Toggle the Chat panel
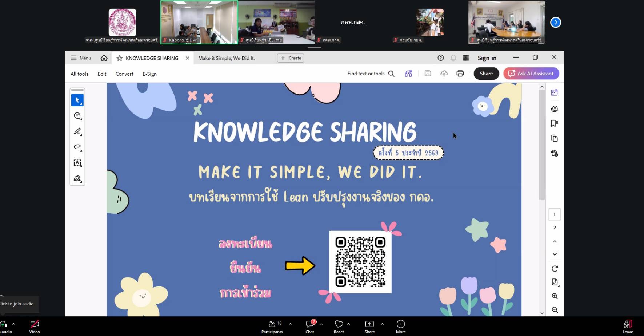Screen dimensions: 644x336 pyautogui.click(x=310, y=327)
